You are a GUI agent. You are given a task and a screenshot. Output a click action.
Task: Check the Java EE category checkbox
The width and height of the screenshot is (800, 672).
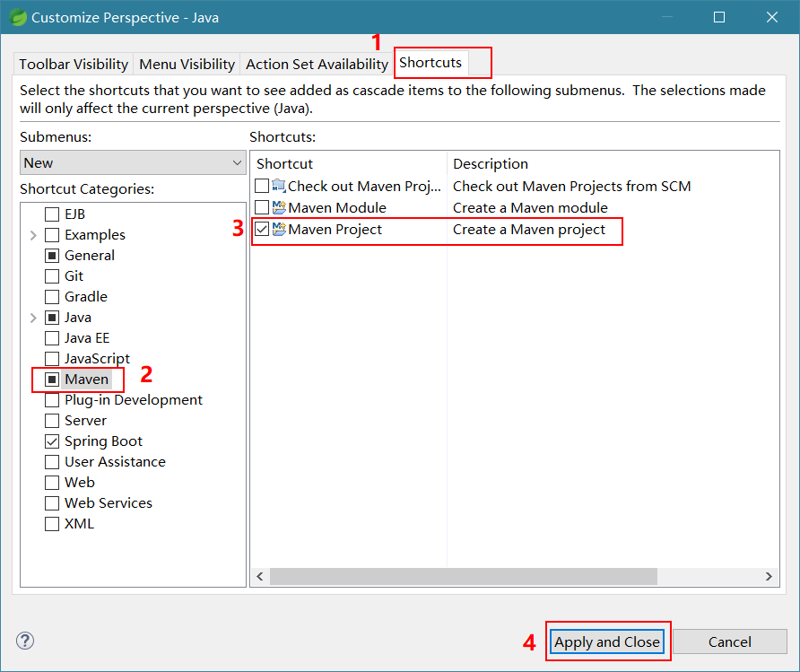click(x=52, y=338)
